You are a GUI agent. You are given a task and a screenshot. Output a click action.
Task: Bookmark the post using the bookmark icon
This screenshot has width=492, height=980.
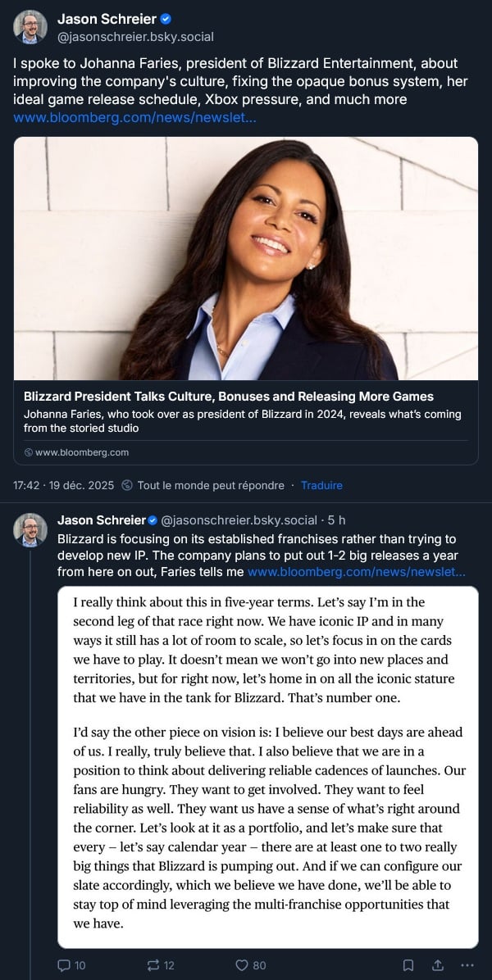(408, 965)
